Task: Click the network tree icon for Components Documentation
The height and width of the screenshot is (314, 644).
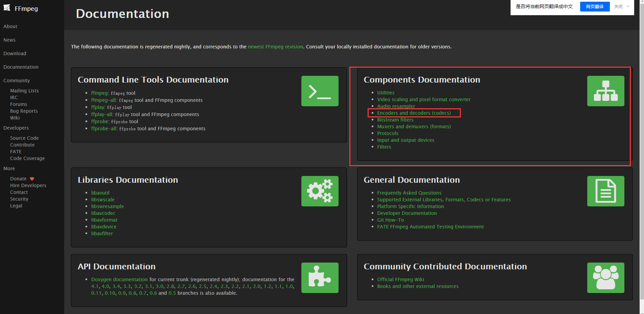Action: pos(605,91)
